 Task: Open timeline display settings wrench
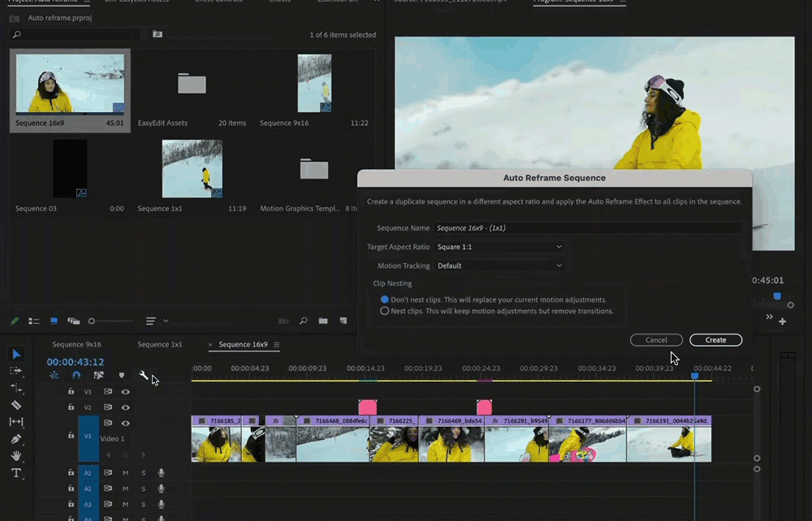(144, 375)
